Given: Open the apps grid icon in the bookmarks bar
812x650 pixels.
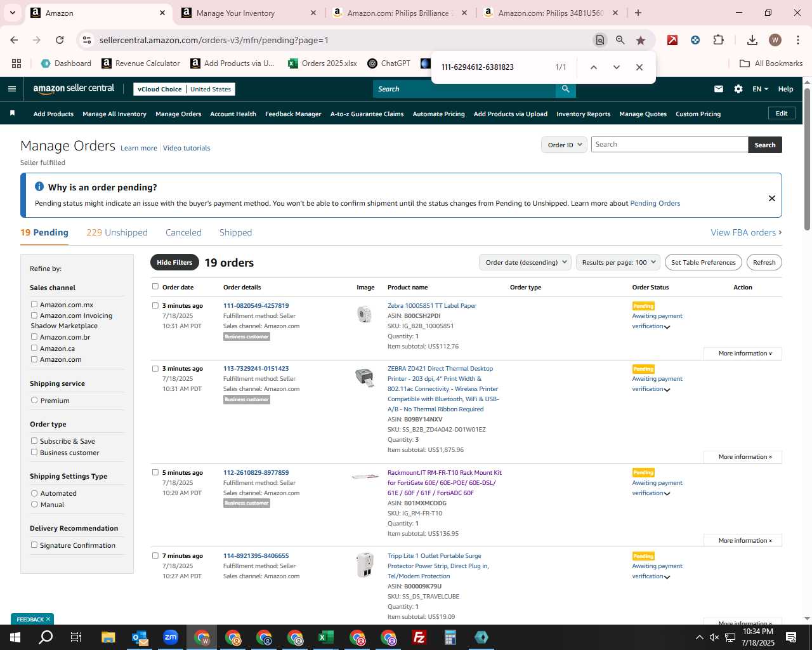Looking at the screenshot, I should (16, 63).
